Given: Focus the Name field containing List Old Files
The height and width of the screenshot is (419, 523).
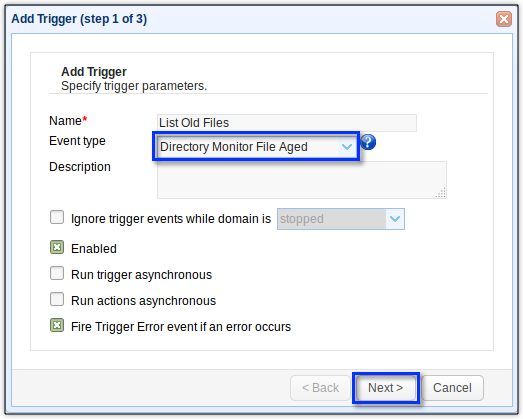Looking at the screenshot, I should click(287, 123).
